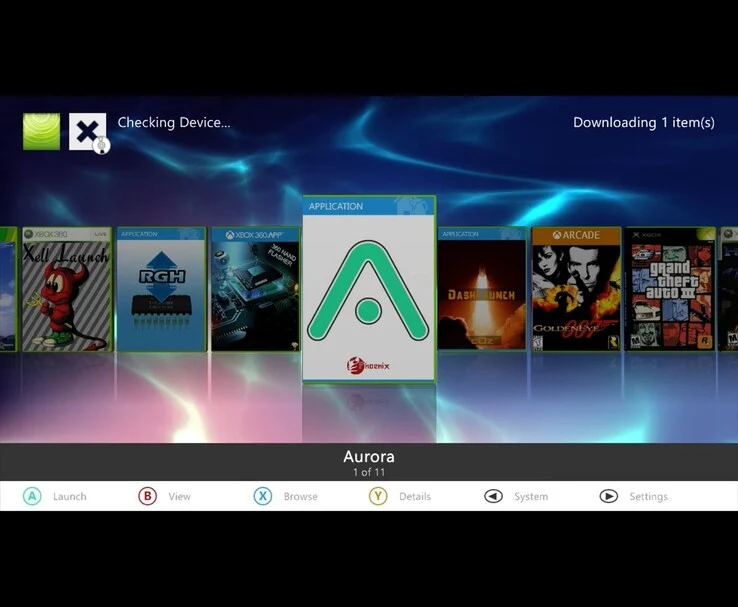The height and width of the screenshot is (607, 738).
Task: Click the green A Launch button icon
Action: pyautogui.click(x=32, y=496)
